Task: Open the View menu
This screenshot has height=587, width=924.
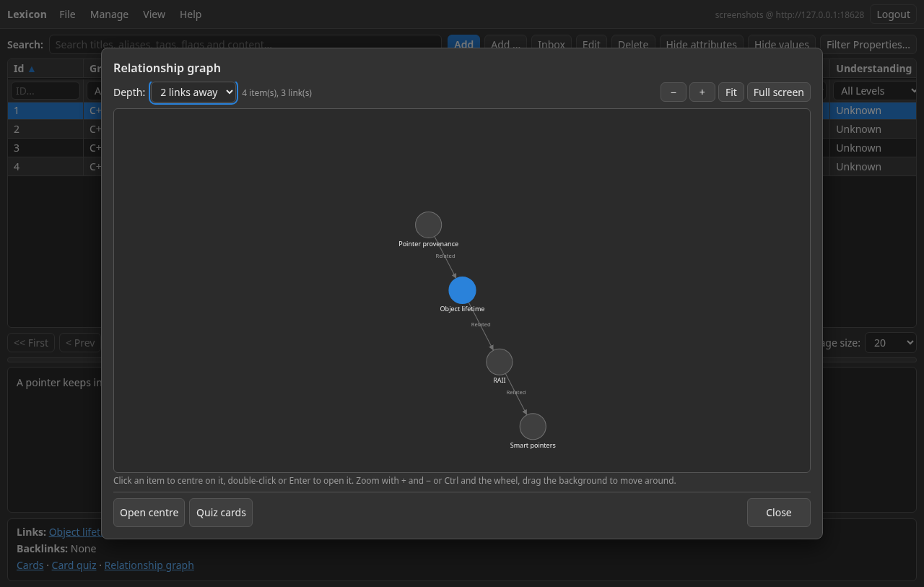Action: coord(154,14)
